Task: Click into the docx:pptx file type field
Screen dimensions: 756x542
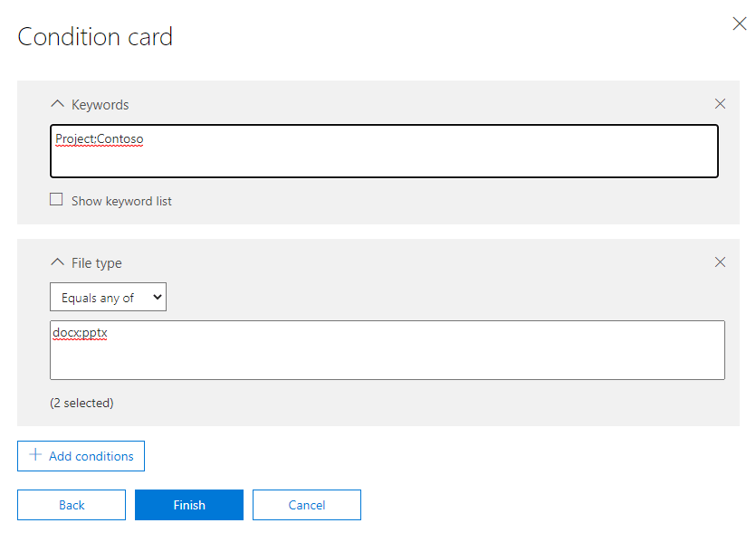Action: (x=387, y=349)
